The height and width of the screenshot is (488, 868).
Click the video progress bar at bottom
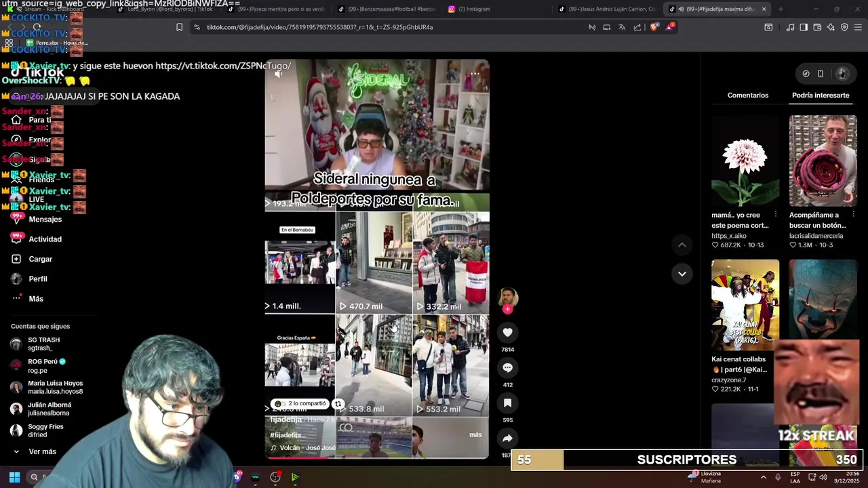click(x=376, y=457)
